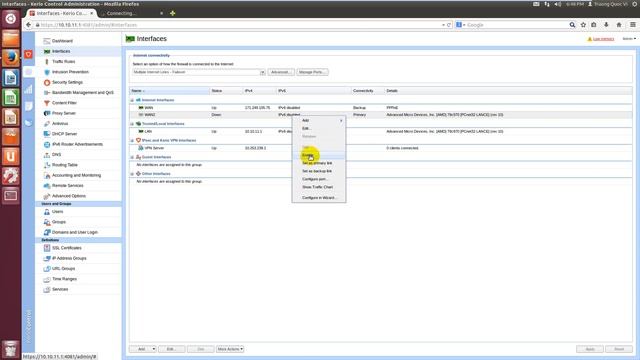Click the red shield configuration icon
This screenshot has height=360, width=640.
coord(28,54)
